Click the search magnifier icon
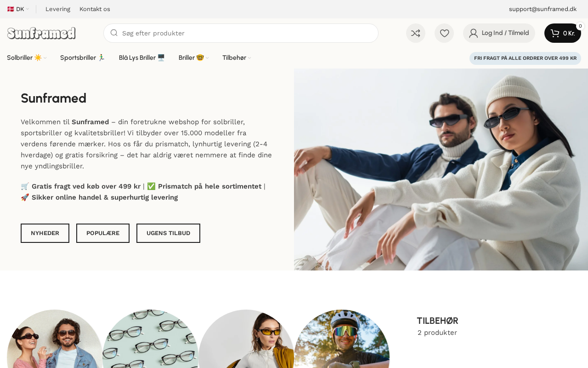This screenshot has width=588, height=368. 114,33
